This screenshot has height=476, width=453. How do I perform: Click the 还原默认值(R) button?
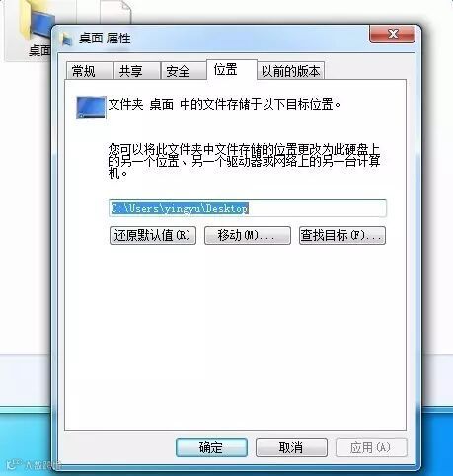point(153,235)
